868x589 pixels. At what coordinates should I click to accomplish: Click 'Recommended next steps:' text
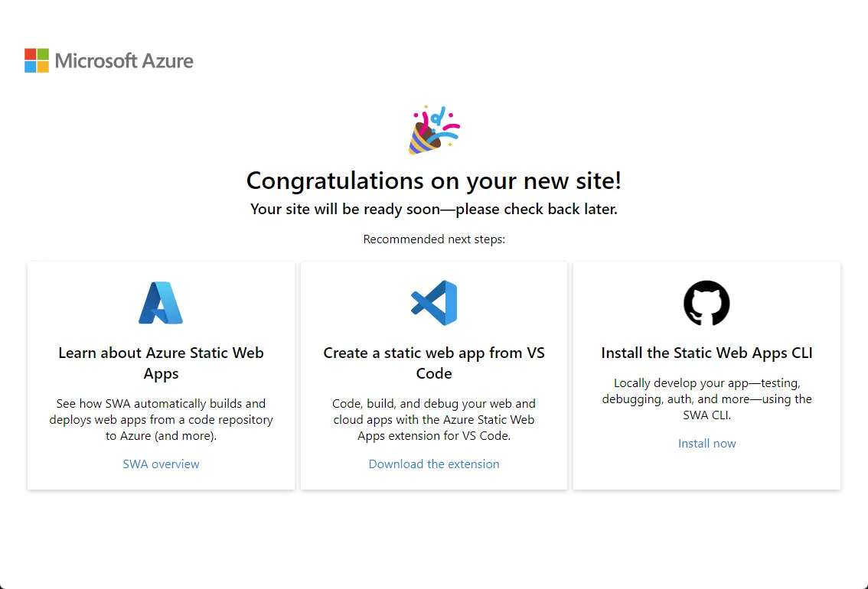[434, 239]
